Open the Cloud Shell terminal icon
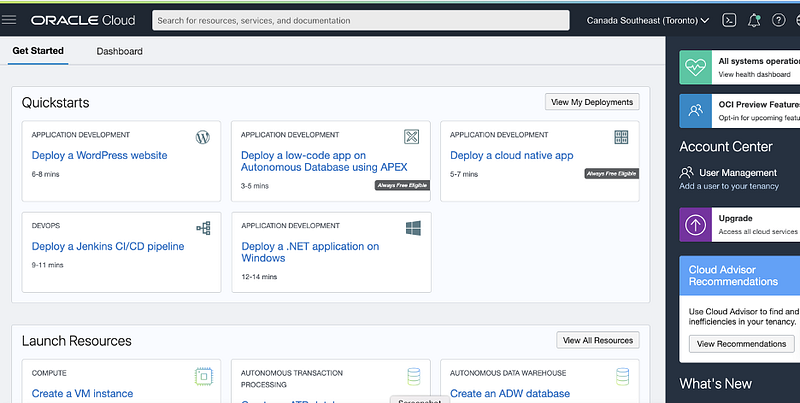The image size is (800, 403). 729,20
